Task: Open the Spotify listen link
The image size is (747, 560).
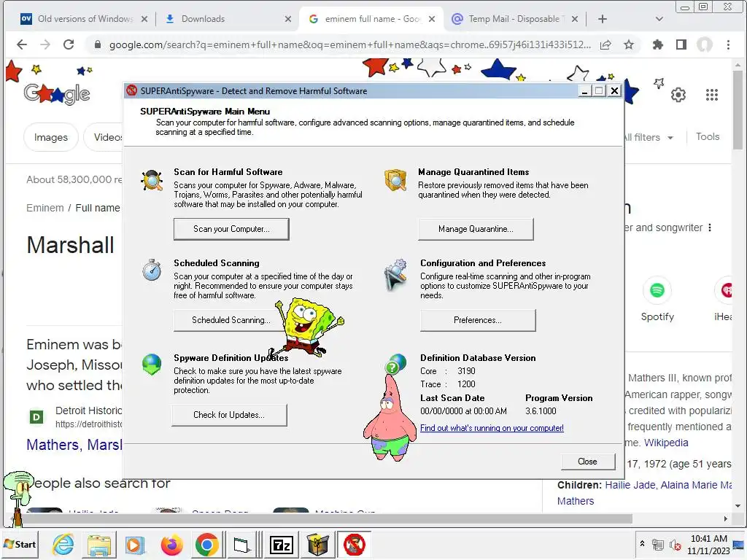Action: click(x=657, y=300)
